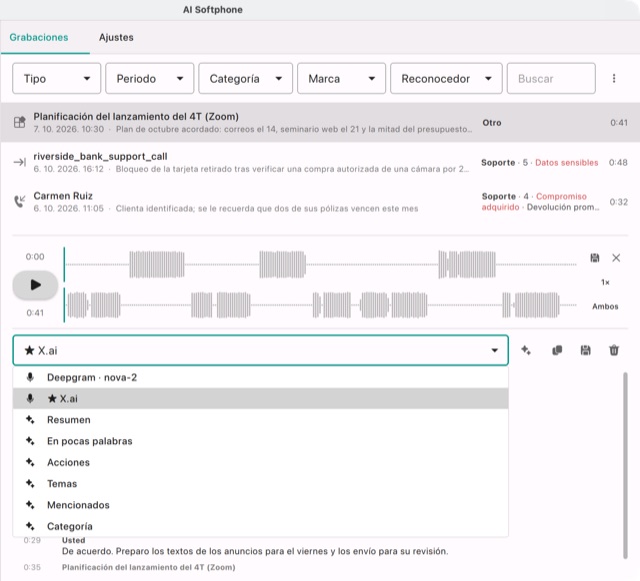Select the Planificación del lanzamiento del 4T recording
Image resolution: width=640 pixels, height=581 pixels.
point(320,122)
